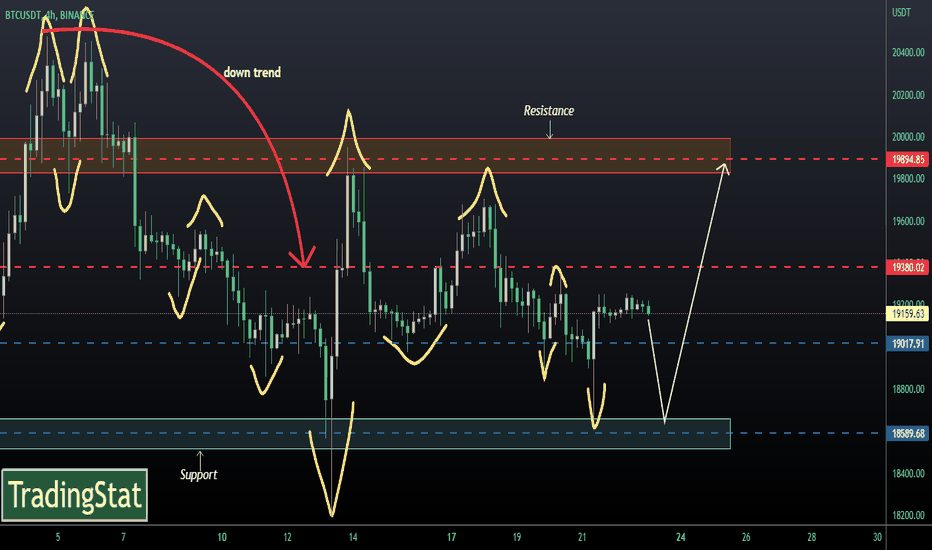Screen dimensions: 932x550
Task: Click the 19800.00 price axis value
Action: 908,179
